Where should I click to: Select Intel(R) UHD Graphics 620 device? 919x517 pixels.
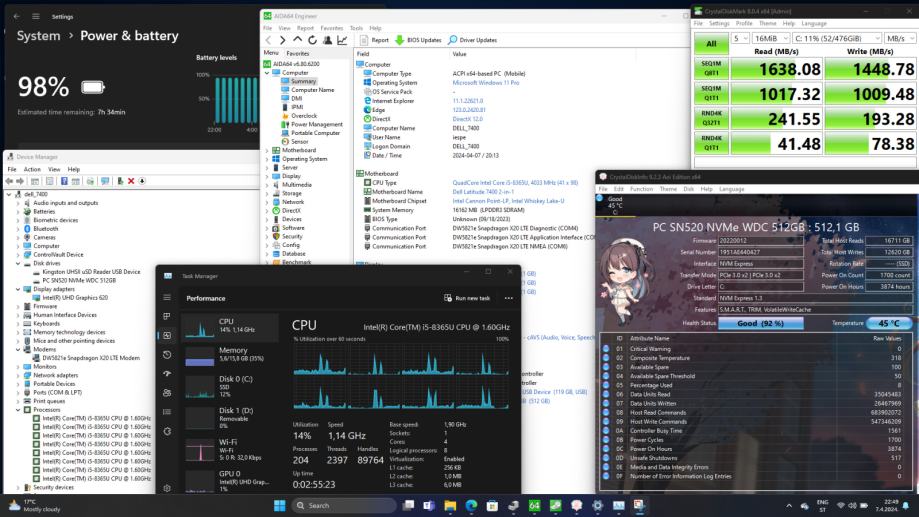click(70, 297)
